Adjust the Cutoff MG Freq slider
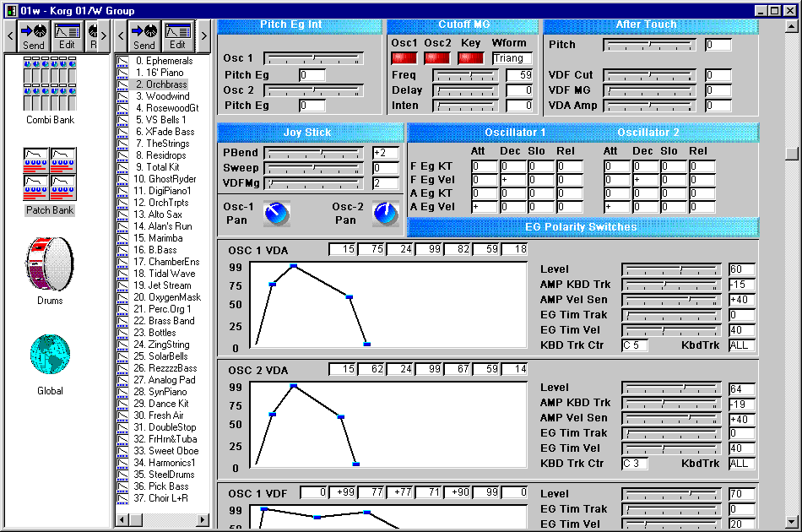This screenshot has height=532, width=802. point(465,76)
